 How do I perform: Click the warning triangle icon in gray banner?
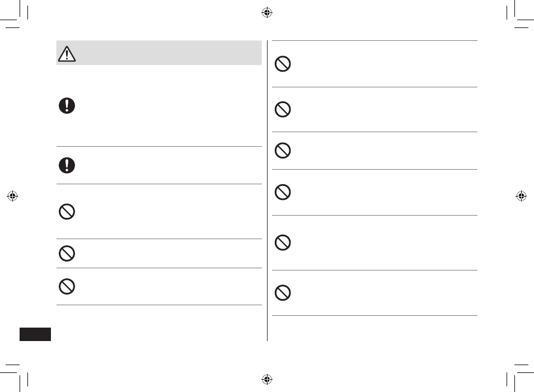(x=67, y=54)
